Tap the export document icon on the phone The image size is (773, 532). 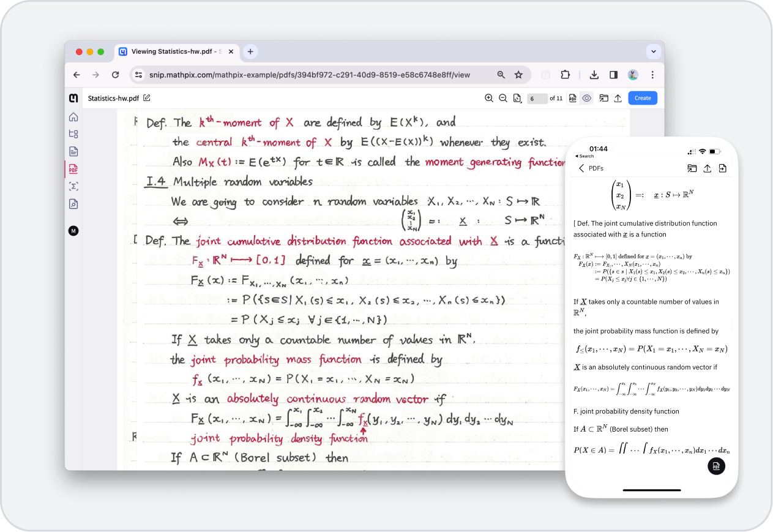click(722, 168)
